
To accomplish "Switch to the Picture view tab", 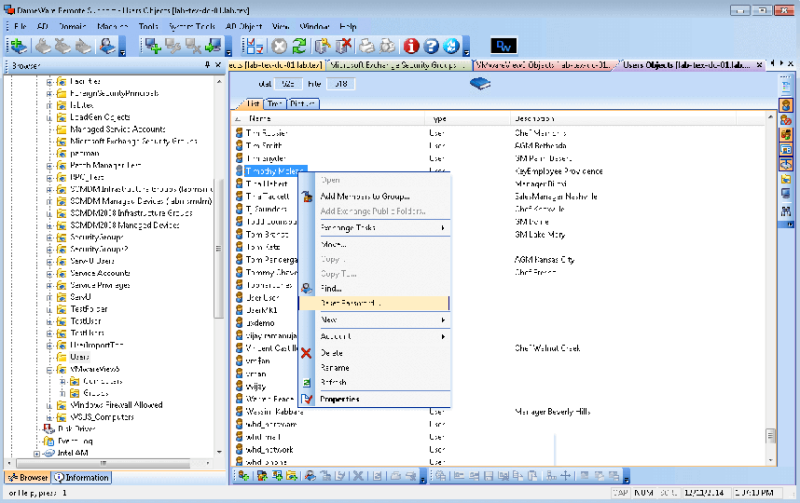I will click(x=302, y=104).
